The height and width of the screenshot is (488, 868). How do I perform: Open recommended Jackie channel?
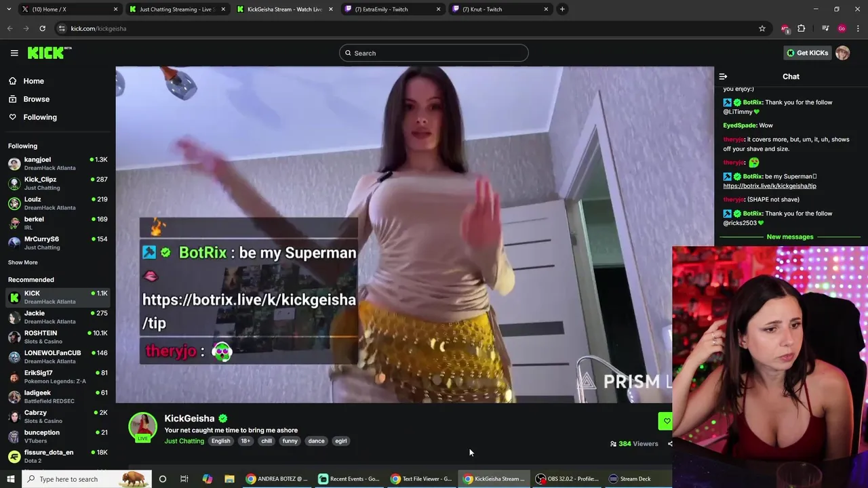point(58,317)
